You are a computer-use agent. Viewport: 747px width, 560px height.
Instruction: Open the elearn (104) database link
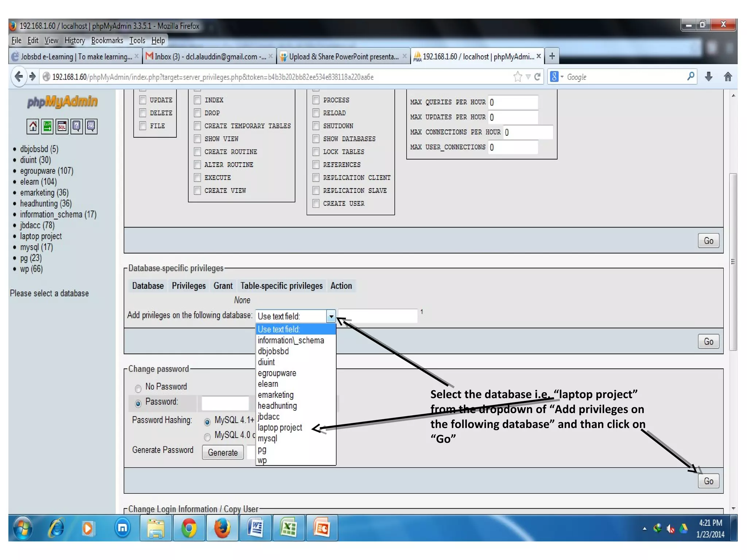(x=38, y=182)
